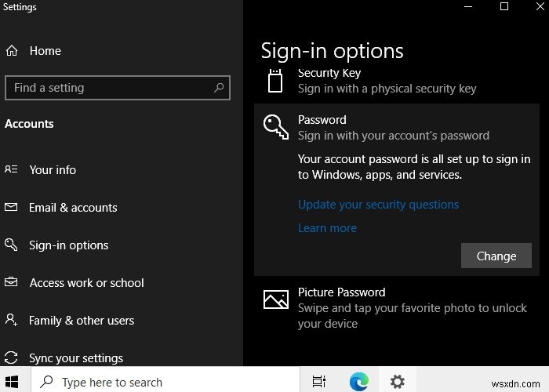Open the Your info page
The height and width of the screenshot is (392, 549).
53,170
